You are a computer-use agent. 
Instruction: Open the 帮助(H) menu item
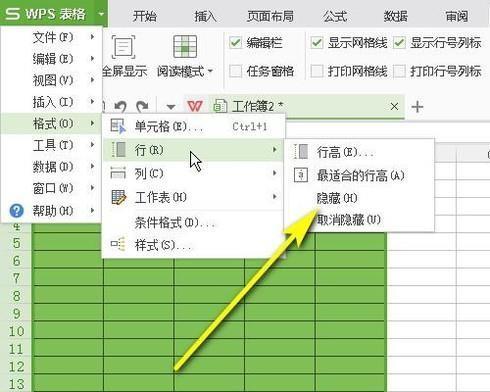52,211
